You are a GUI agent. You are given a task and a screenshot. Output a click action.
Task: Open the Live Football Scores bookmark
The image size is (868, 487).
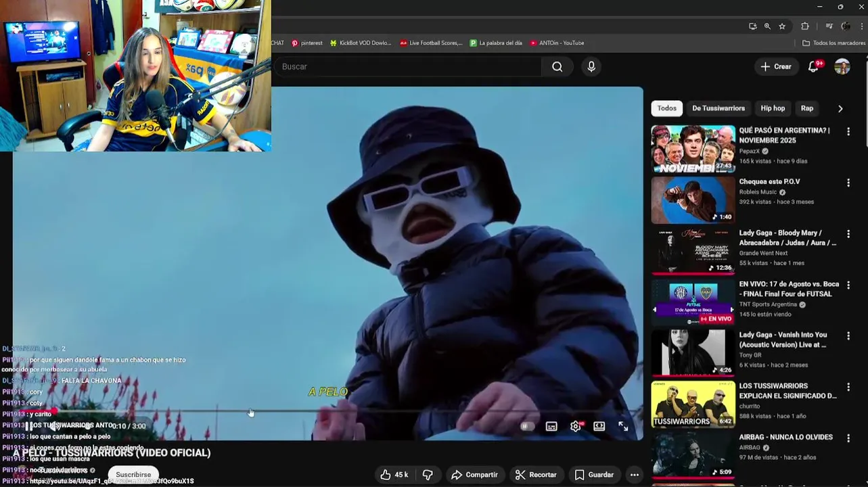coord(431,43)
